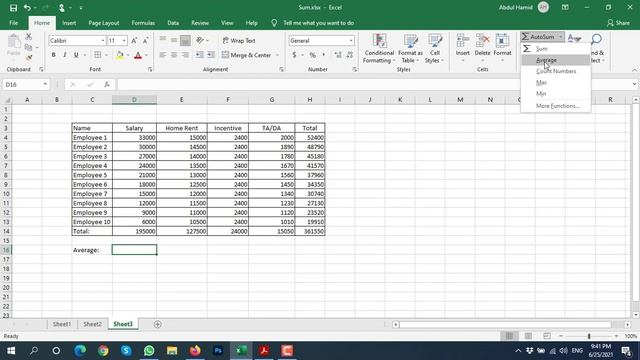The height and width of the screenshot is (360, 640).
Task: Open Format as Table
Action: click(x=410, y=49)
